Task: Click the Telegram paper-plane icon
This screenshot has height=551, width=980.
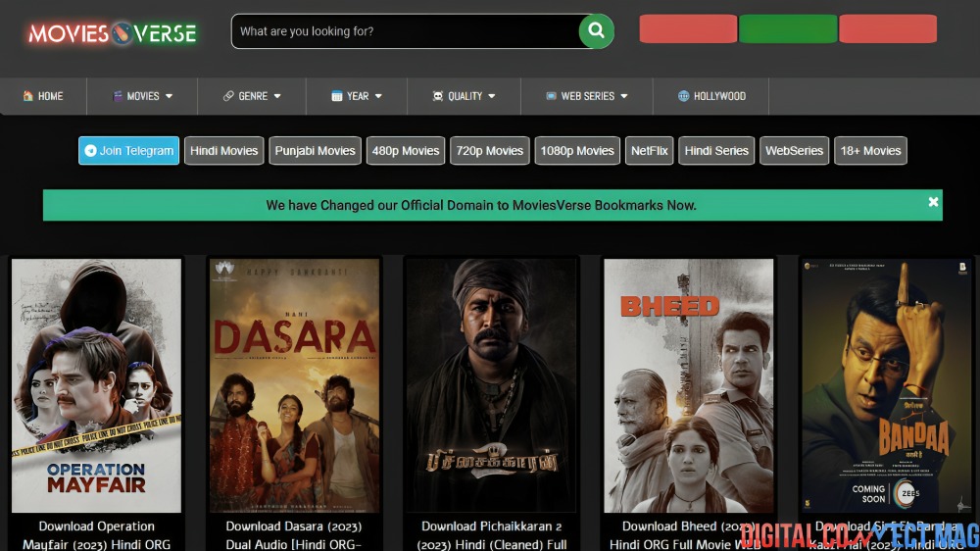Action: click(x=90, y=151)
